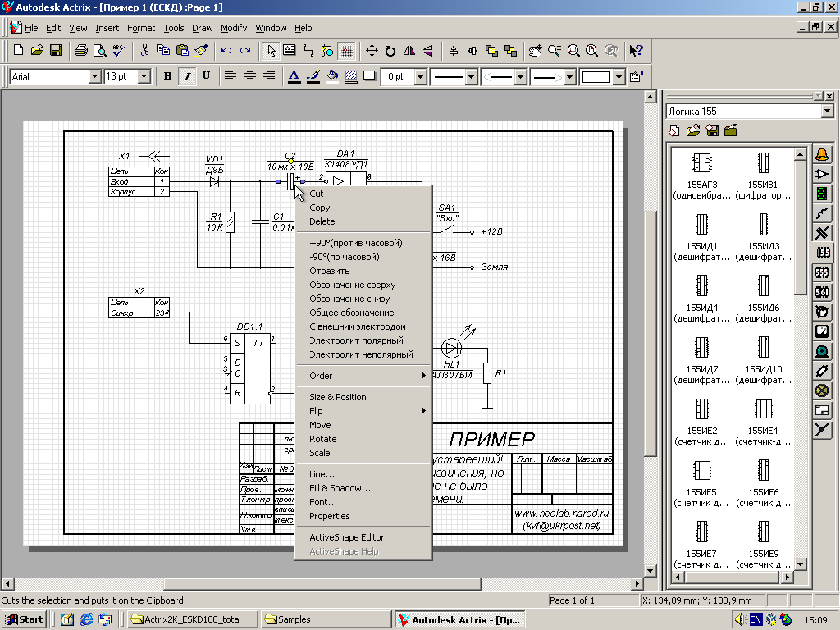The height and width of the screenshot is (630, 840).
Task: Click the Zoom In magnifier icon
Action: pos(555,51)
